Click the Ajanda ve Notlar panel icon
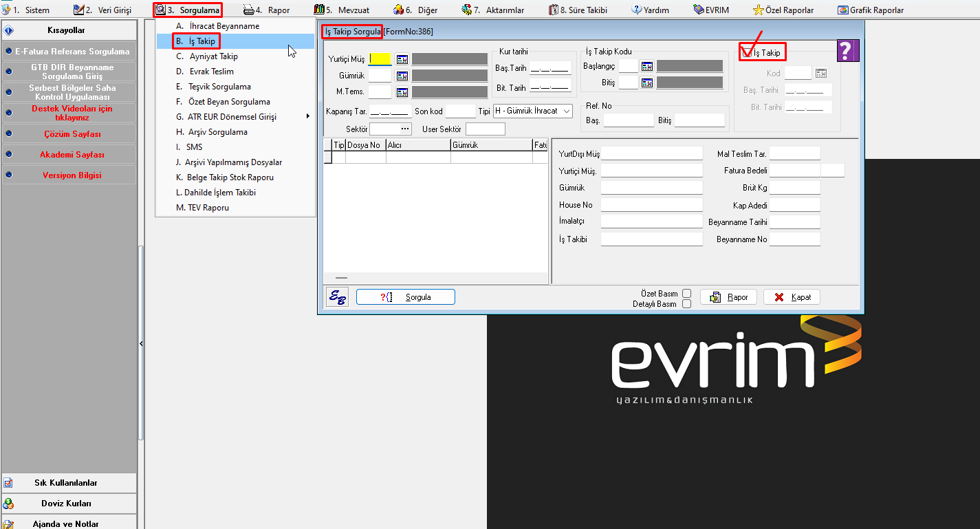 (8, 524)
